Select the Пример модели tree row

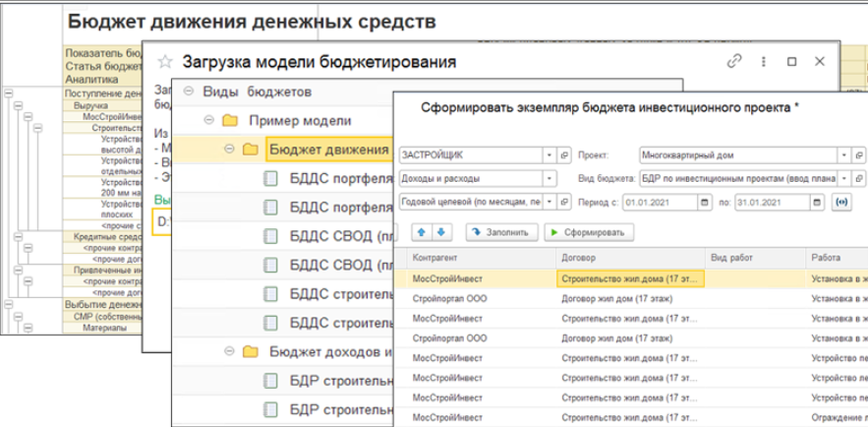point(282,121)
